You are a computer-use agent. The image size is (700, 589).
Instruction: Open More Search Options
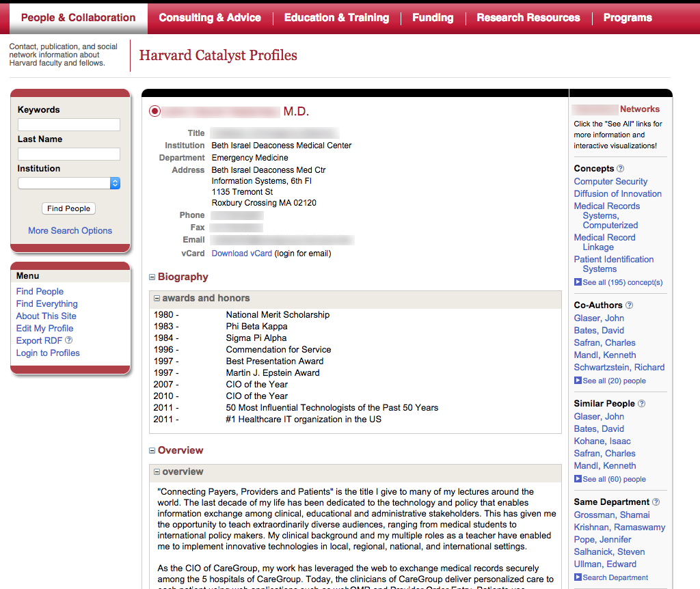[x=70, y=231]
